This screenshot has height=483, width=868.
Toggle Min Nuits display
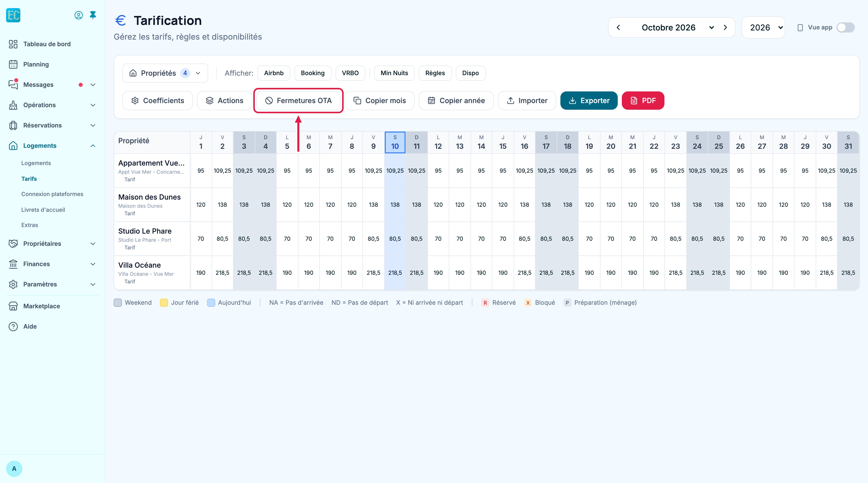click(x=394, y=73)
